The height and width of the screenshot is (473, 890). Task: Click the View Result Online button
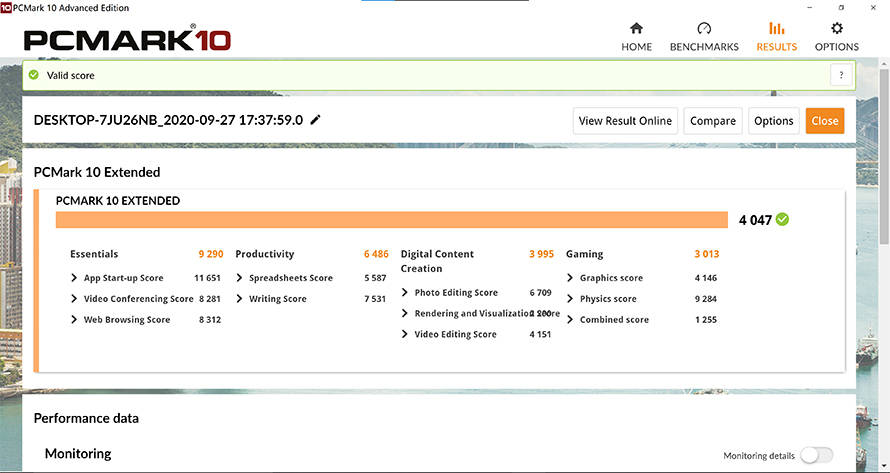[x=625, y=121]
